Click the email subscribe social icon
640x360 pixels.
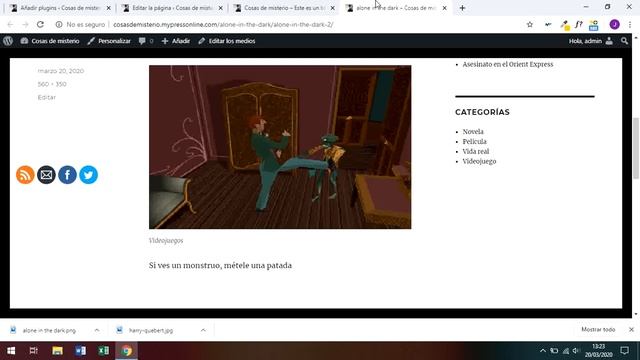[46, 175]
